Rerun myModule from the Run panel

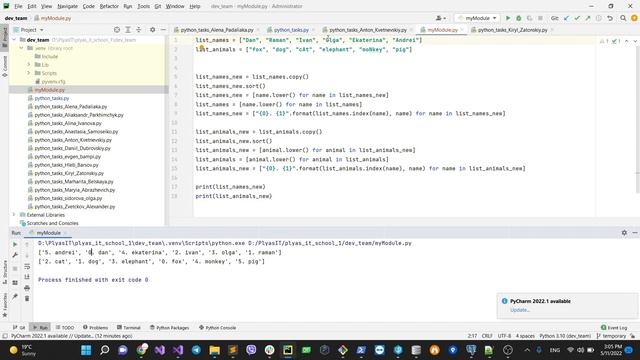(x=15, y=244)
